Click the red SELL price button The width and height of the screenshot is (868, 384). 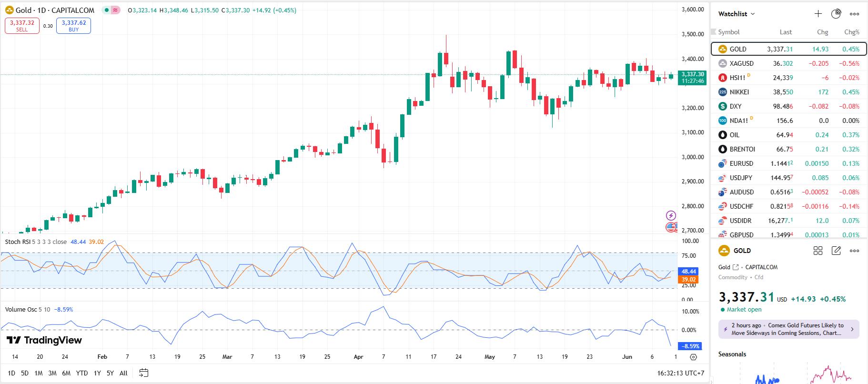pos(22,26)
